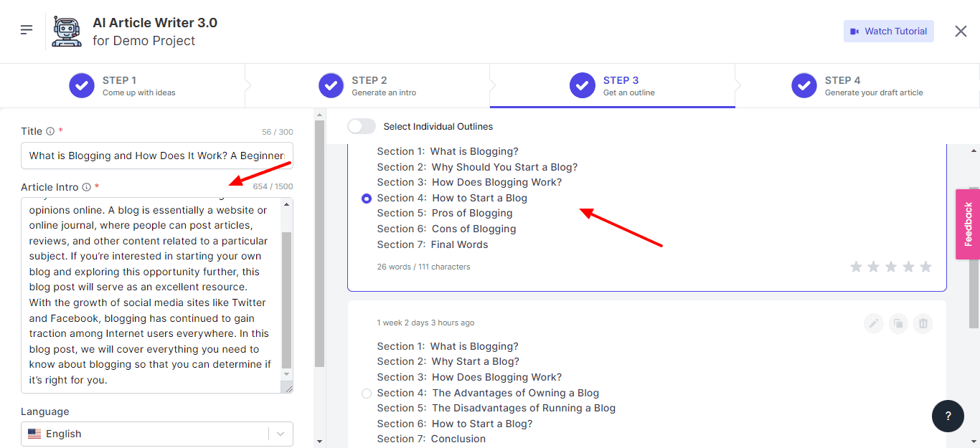Screen dimensions: 980x448
Task: Click 'Section 7: Conclusion' line
Action: 431,439
